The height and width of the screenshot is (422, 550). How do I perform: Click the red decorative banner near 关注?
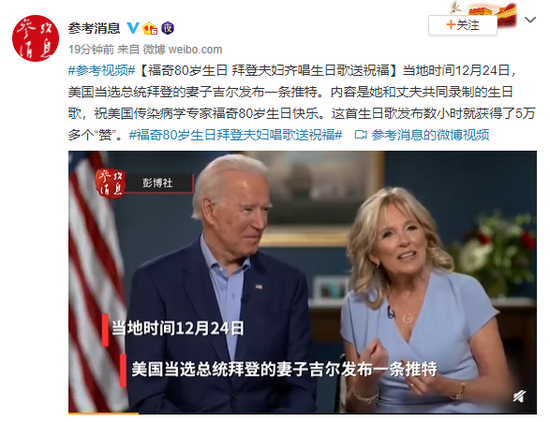492,15
